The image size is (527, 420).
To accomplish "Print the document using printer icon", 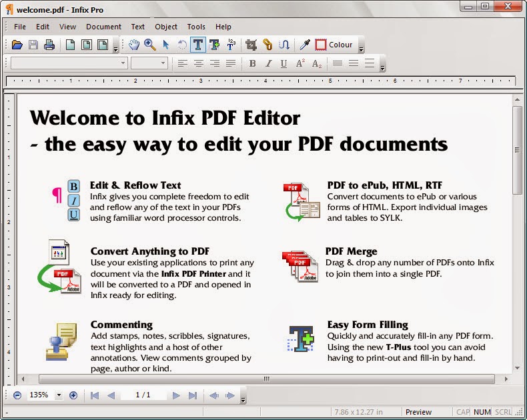I will pyautogui.click(x=49, y=45).
